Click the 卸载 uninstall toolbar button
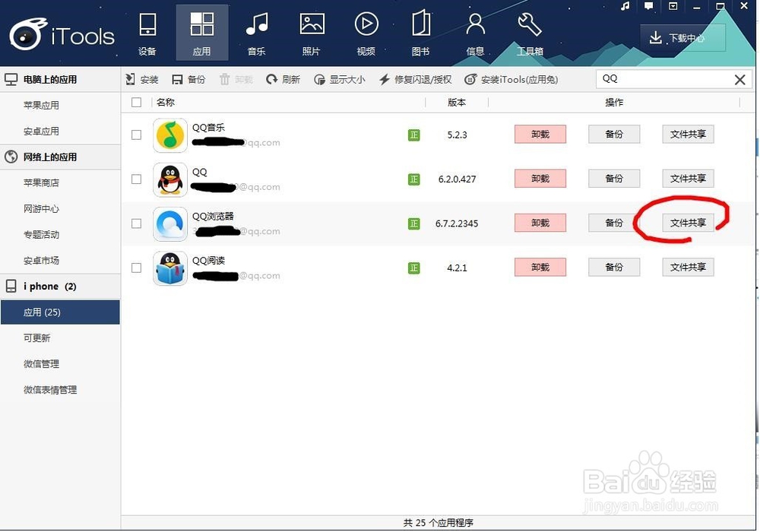The width and height of the screenshot is (760, 532). pyautogui.click(x=236, y=80)
